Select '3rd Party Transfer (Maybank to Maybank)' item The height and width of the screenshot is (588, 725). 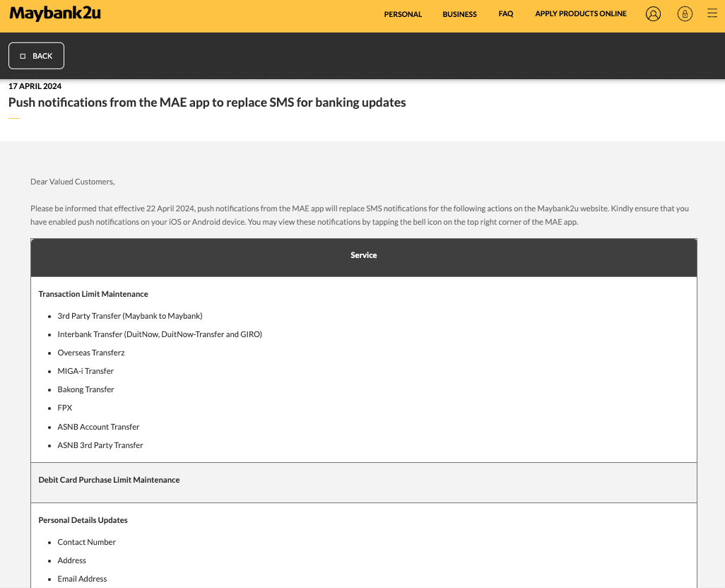click(130, 316)
